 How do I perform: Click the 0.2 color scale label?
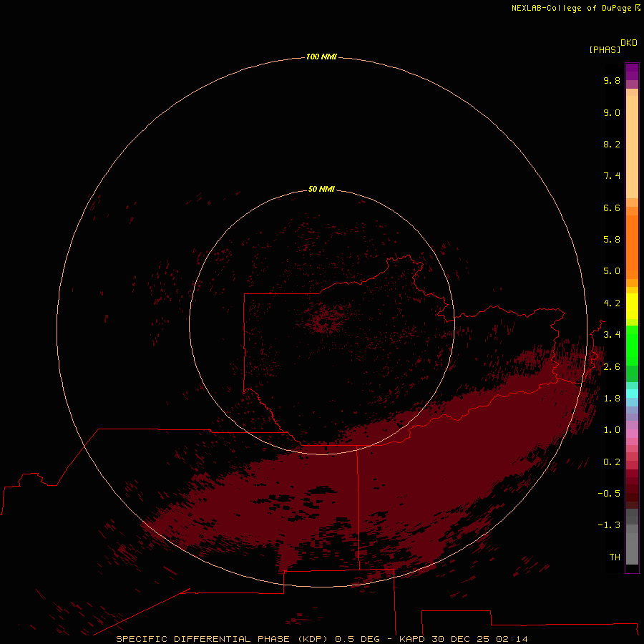coord(612,462)
